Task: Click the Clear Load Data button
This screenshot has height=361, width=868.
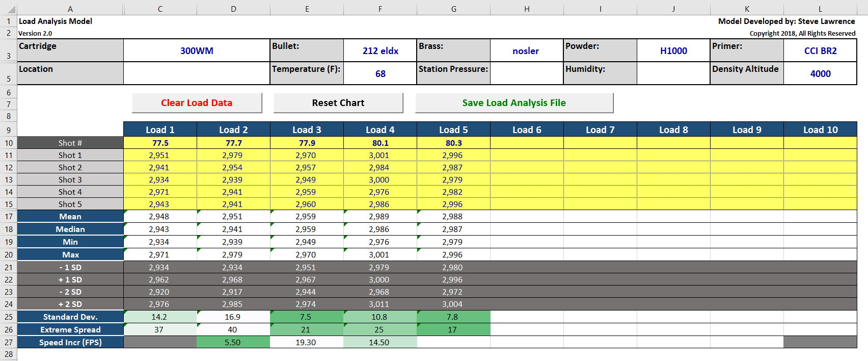Action: click(x=197, y=103)
